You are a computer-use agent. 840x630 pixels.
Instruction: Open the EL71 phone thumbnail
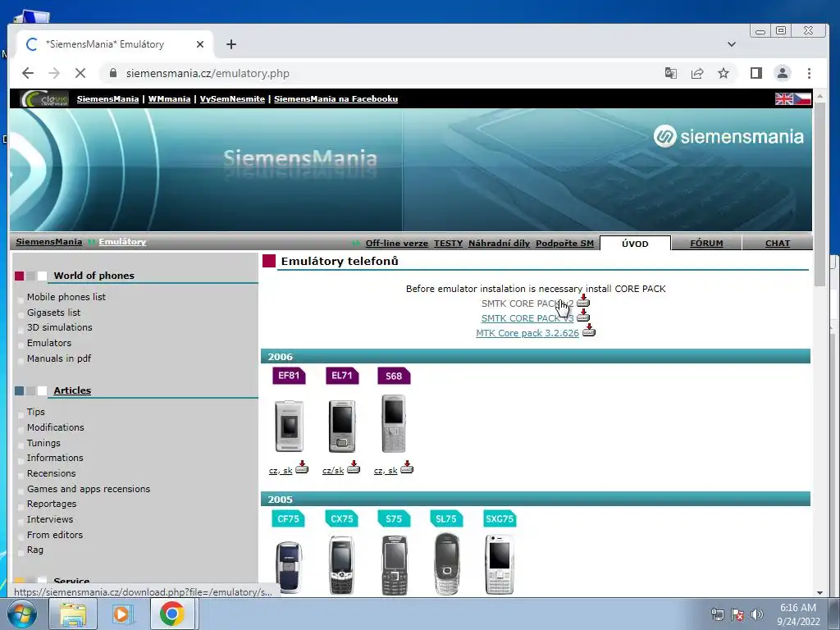pos(342,426)
